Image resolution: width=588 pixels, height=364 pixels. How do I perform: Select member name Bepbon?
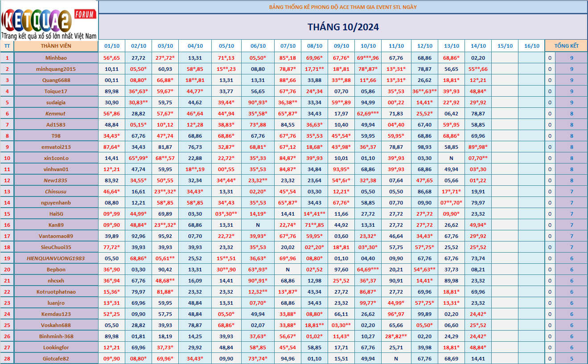click(x=56, y=270)
